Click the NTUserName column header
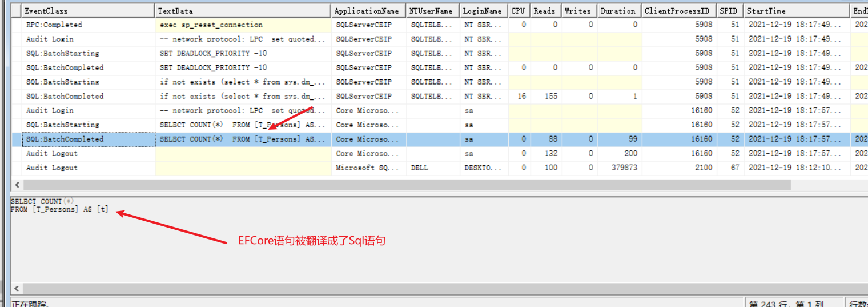The image size is (868, 307). 433,11
